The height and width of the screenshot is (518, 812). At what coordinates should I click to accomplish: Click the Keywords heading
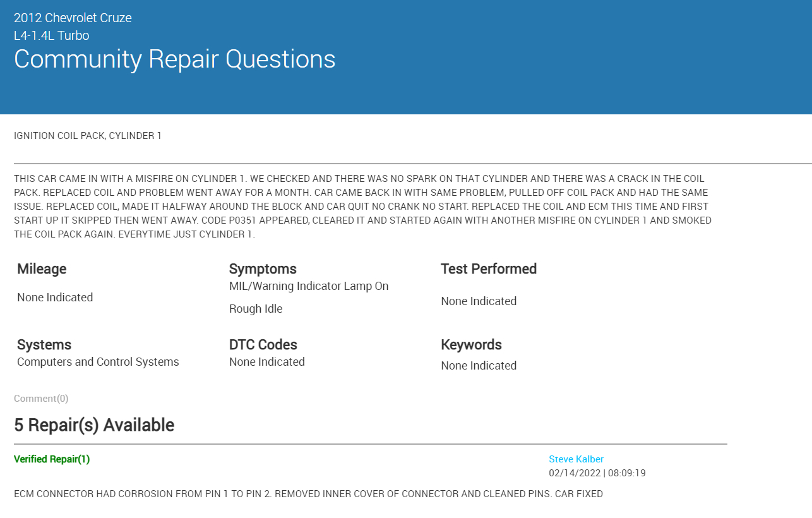click(x=471, y=345)
